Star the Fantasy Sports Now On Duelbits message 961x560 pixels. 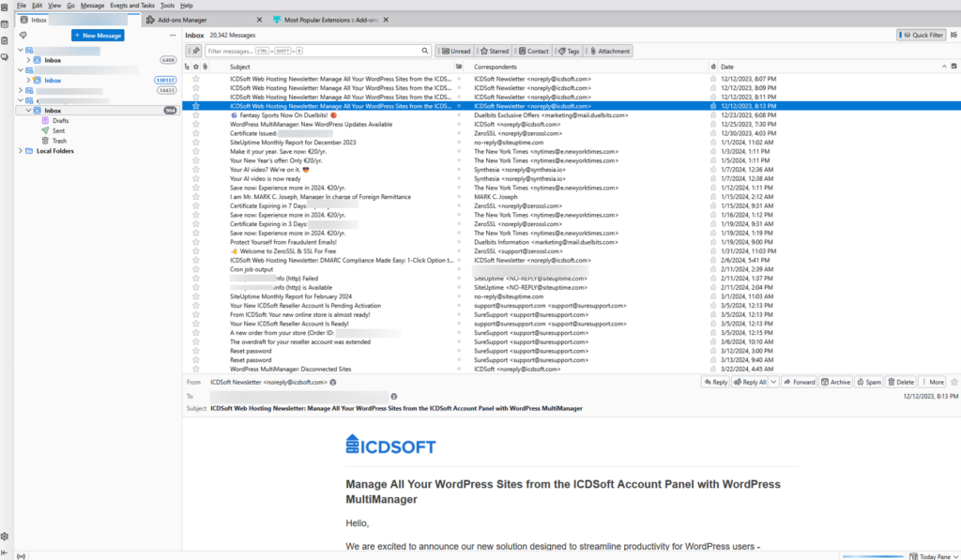pos(195,115)
